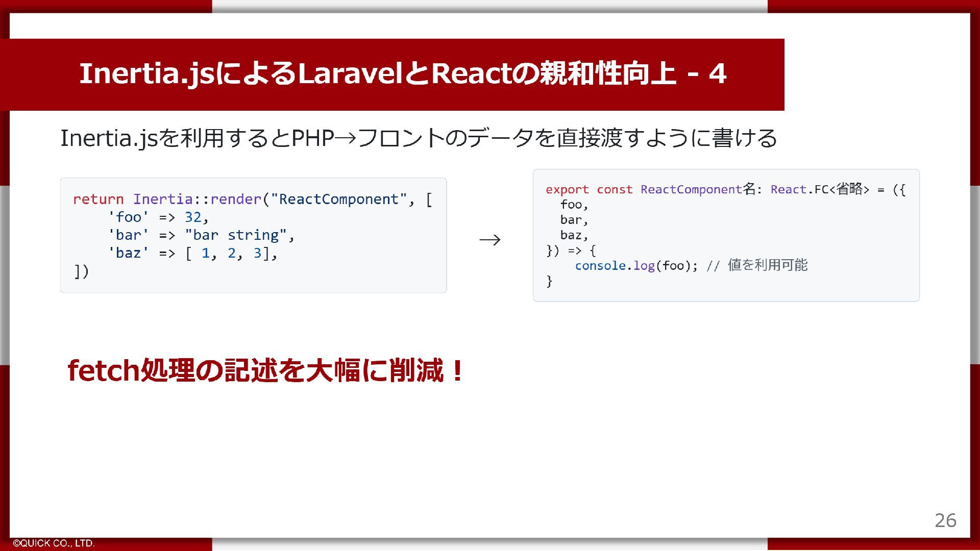Select the 'baz' array line
Screen dimensions: 980x551
[x=192, y=253]
